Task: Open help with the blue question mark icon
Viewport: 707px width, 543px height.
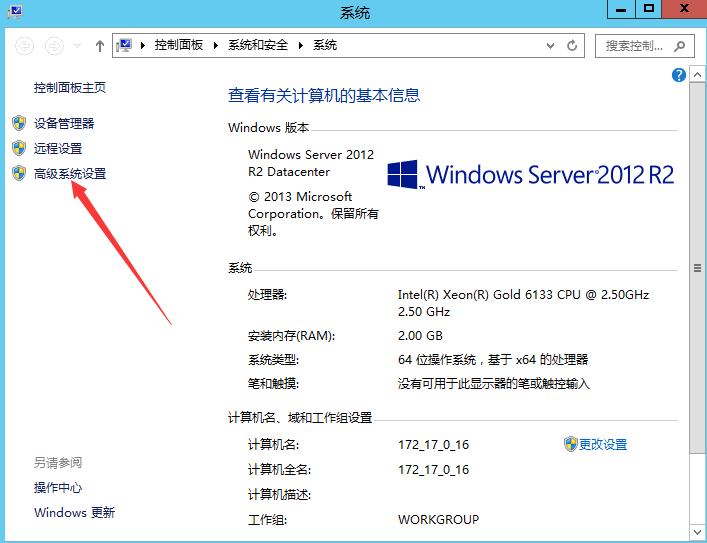Action: point(679,75)
